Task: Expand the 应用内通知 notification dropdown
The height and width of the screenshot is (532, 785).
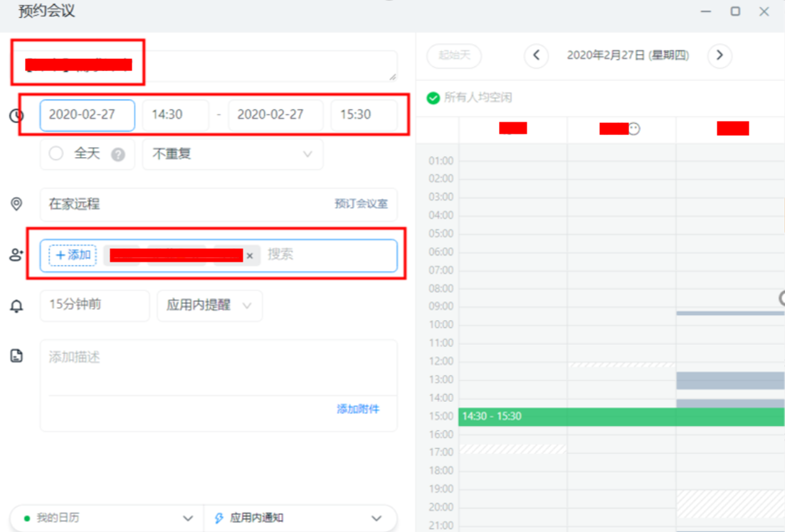Action: click(300, 518)
